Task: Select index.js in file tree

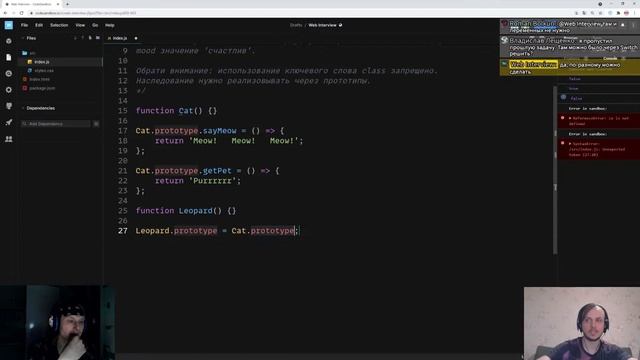Action: tap(60, 62)
